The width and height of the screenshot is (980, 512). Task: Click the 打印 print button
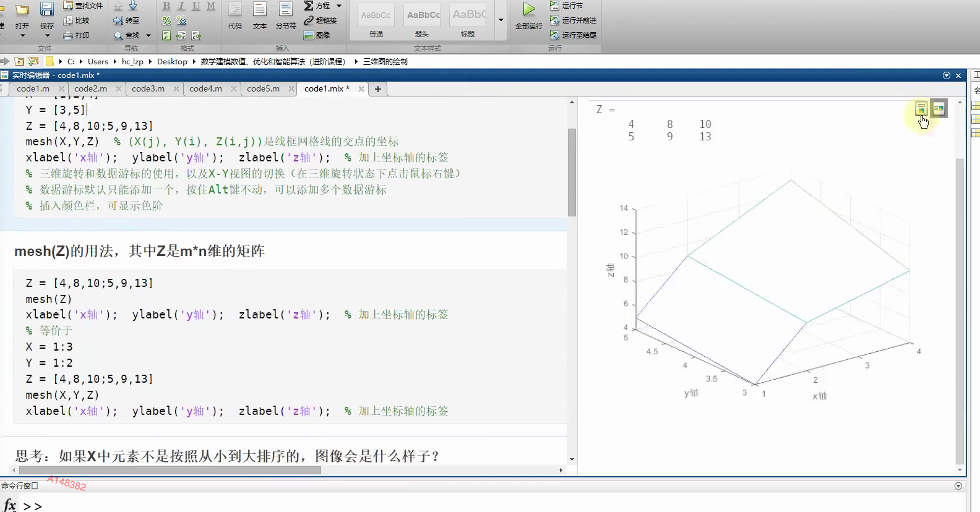(x=77, y=35)
